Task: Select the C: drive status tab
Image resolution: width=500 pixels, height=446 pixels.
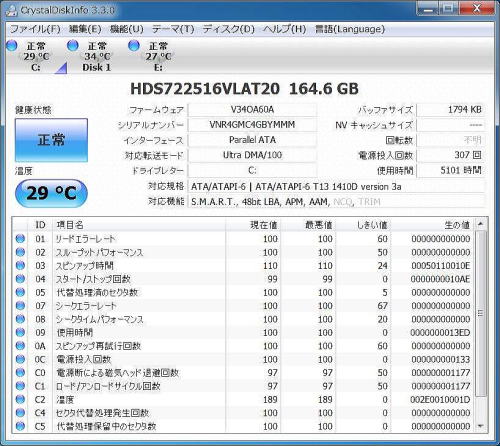Action: 36,56
